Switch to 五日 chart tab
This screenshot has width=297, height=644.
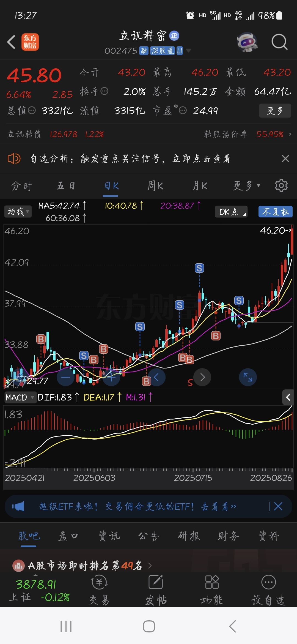pos(66,186)
